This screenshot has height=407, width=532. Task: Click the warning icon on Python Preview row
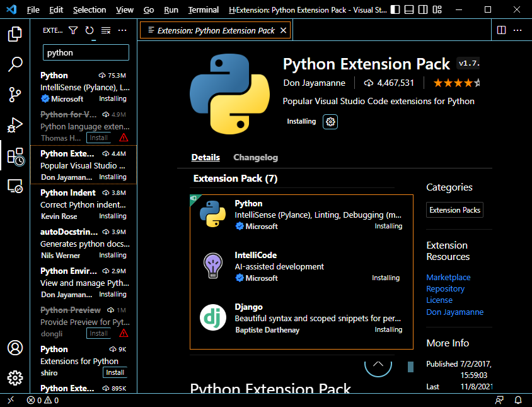[x=124, y=333]
